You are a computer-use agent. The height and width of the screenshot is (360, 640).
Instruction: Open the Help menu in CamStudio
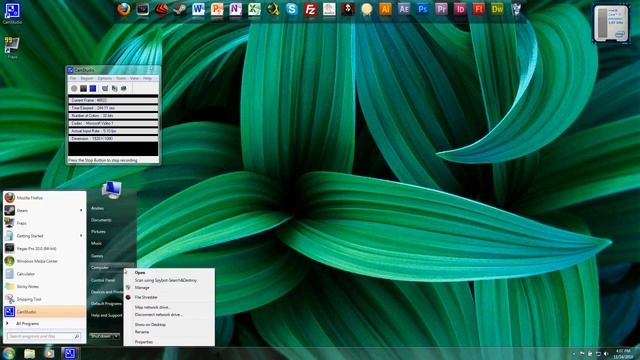point(147,78)
